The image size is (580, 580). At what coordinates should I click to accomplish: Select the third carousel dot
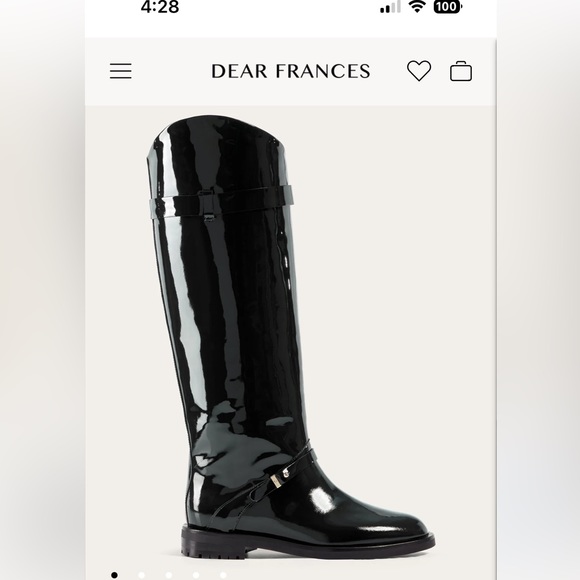[169, 575]
